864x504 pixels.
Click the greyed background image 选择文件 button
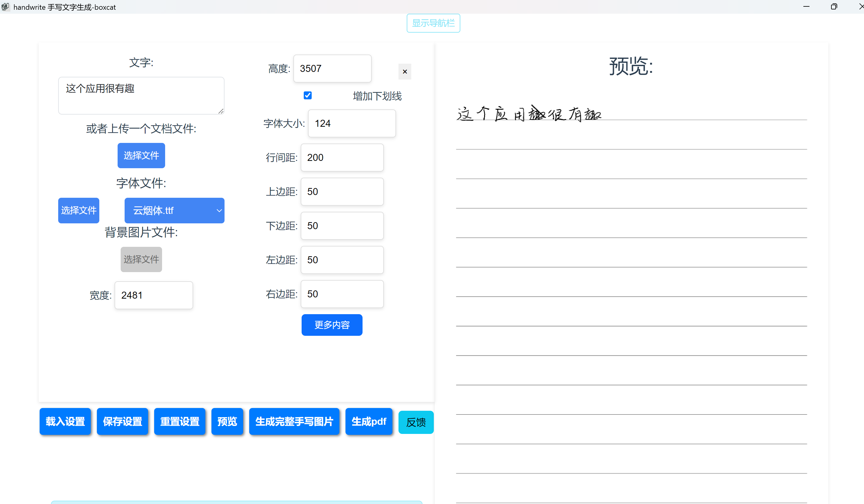[141, 260]
